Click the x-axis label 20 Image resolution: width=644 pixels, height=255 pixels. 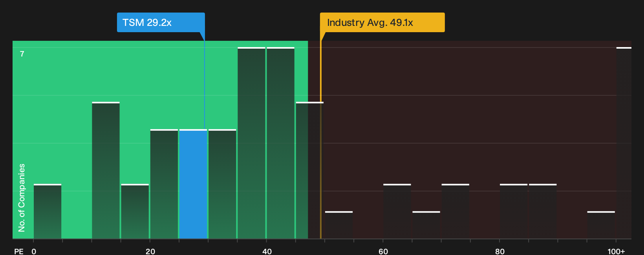150,251
